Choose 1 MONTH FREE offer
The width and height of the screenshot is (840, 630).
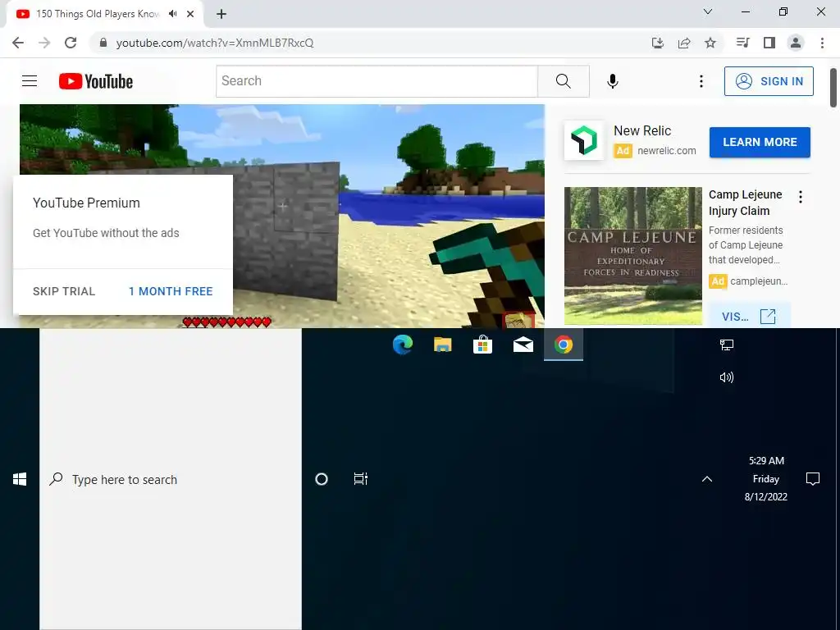[171, 291]
